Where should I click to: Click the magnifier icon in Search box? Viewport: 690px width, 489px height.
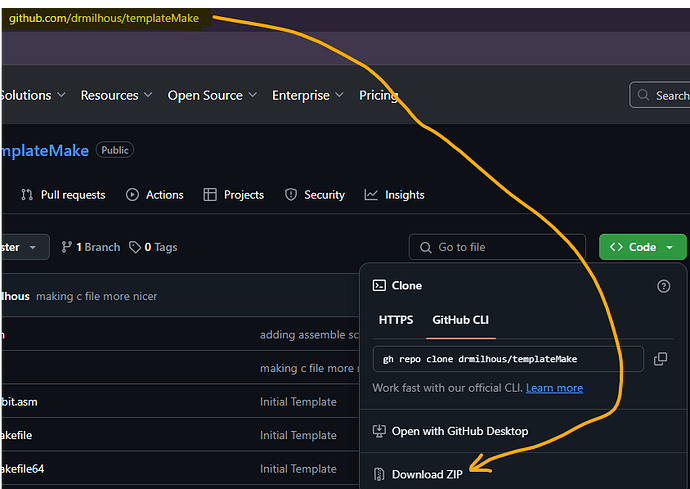[x=643, y=95]
